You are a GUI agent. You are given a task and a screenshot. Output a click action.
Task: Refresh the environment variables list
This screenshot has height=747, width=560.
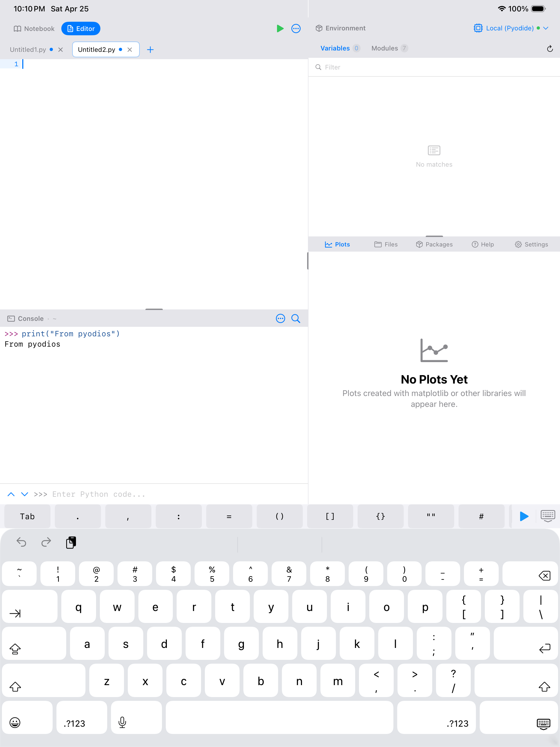[x=550, y=49]
